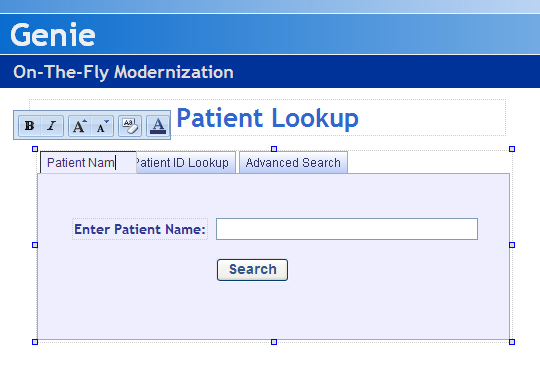Toggle bold formatting in the text toolbar
Image resolution: width=540 pixels, height=365 pixels.
point(30,126)
